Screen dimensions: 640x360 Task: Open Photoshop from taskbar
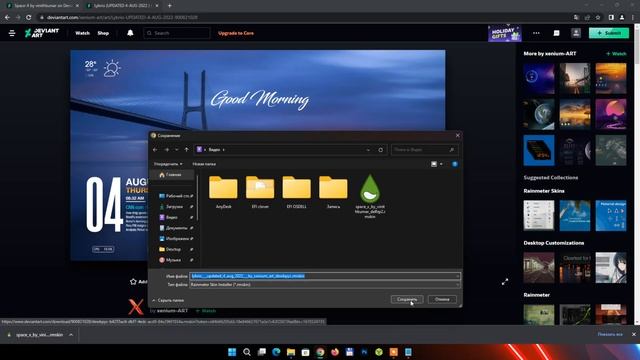click(x=364, y=352)
